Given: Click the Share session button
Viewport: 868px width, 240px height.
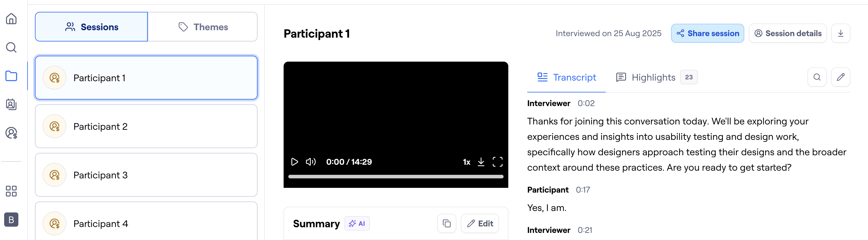Looking at the screenshot, I should [707, 33].
